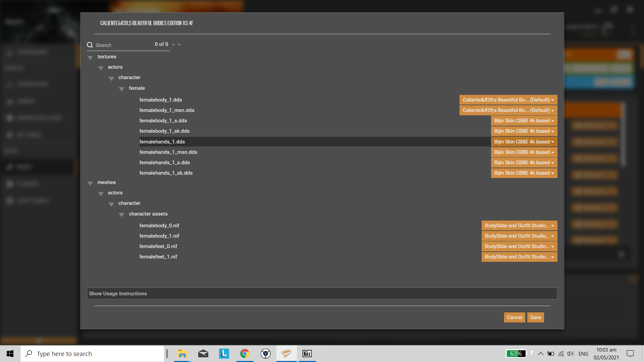Open provider dropdown for femalefeet_1.nif
644x362 pixels.
click(519, 257)
